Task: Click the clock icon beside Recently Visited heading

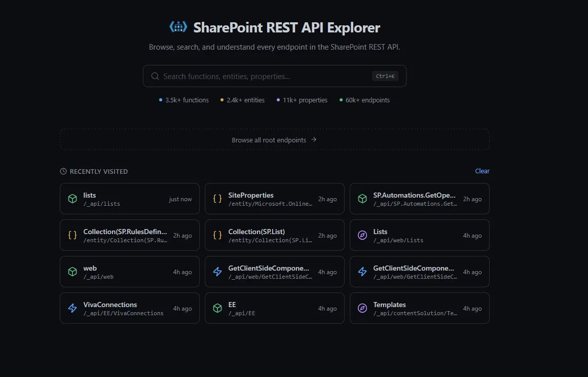Action: pos(63,171)
